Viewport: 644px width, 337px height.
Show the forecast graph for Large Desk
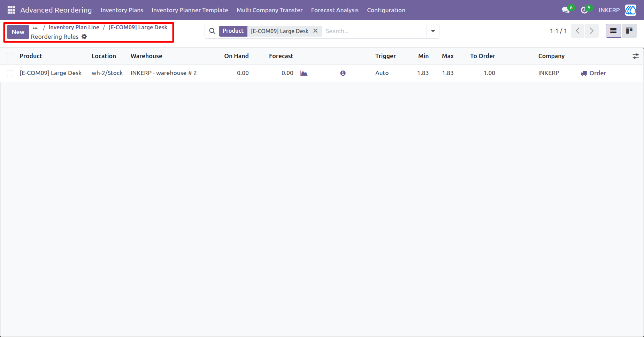tap(304, 73)
